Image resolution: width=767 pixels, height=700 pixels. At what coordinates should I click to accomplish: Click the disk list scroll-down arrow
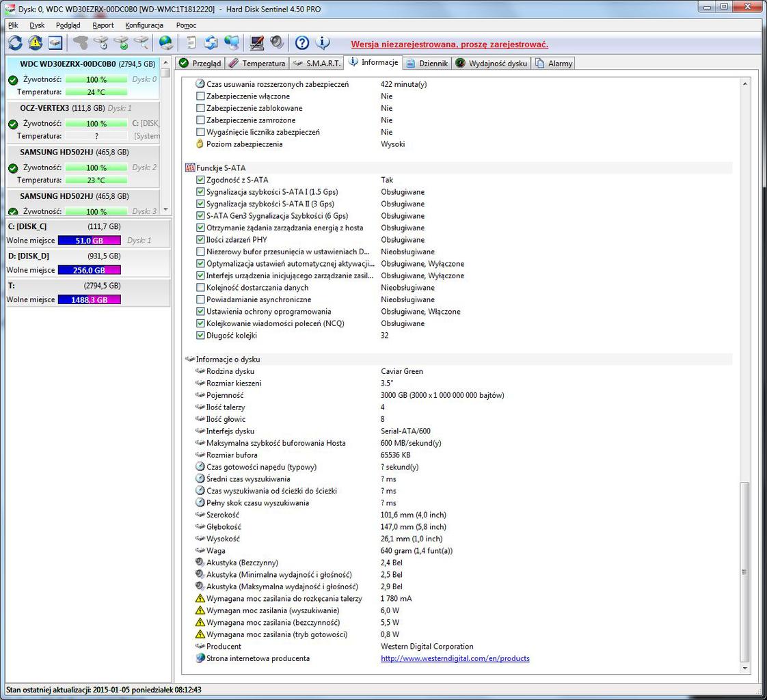166,209
